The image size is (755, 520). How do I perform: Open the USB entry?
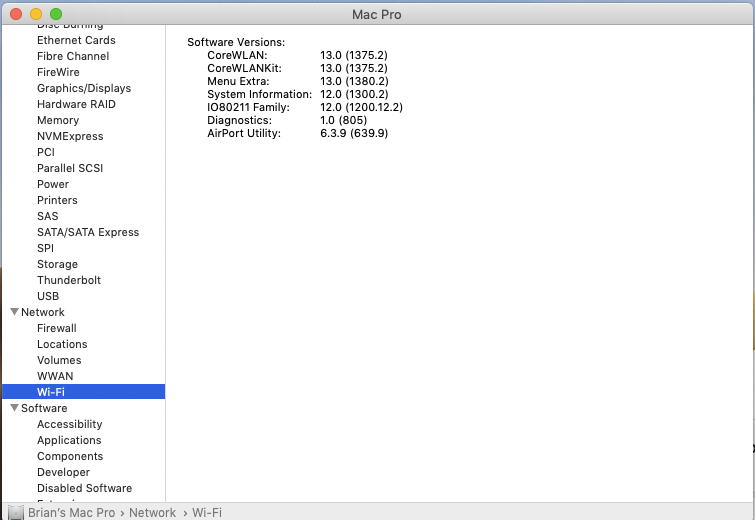pos(48,296)
